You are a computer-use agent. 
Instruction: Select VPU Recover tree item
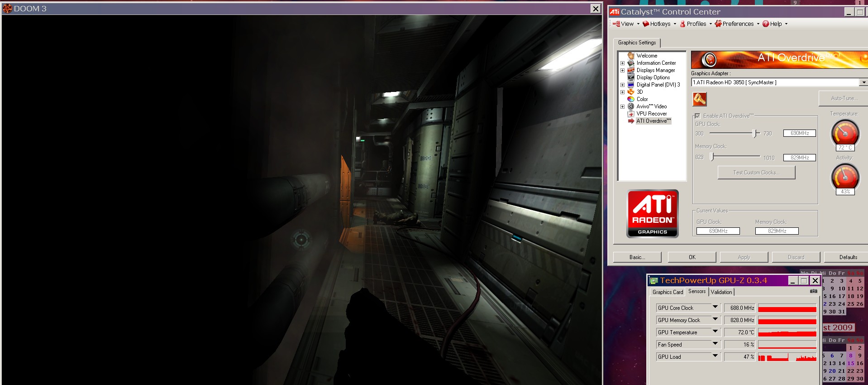(x=652, y=114)
